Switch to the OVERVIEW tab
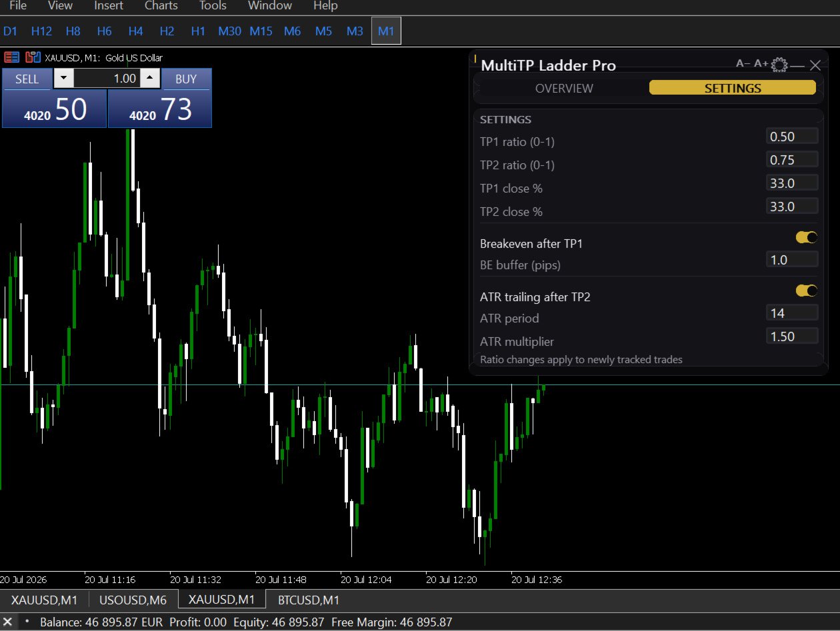This screenshot has height=631, width=840. [564, 88]
